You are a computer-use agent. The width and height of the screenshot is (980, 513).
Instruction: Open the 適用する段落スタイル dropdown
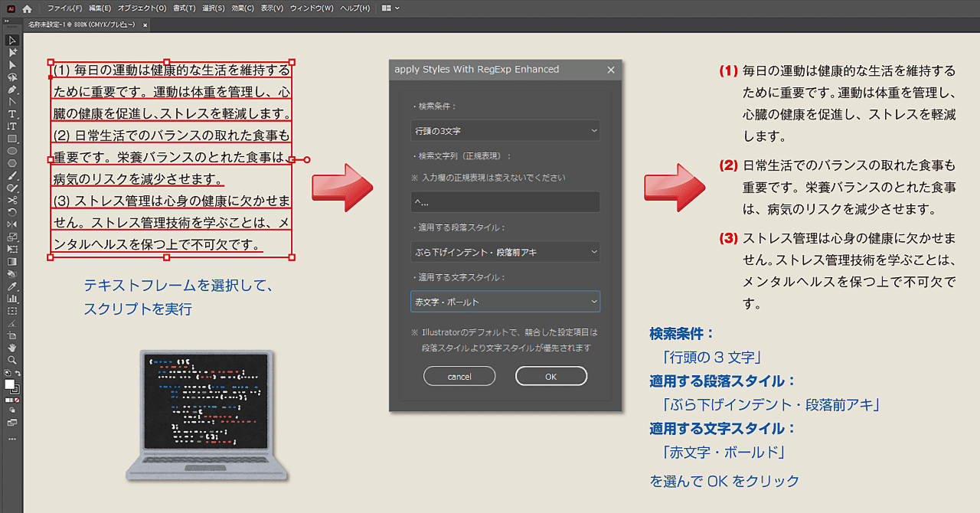click(x=505, y=251)
